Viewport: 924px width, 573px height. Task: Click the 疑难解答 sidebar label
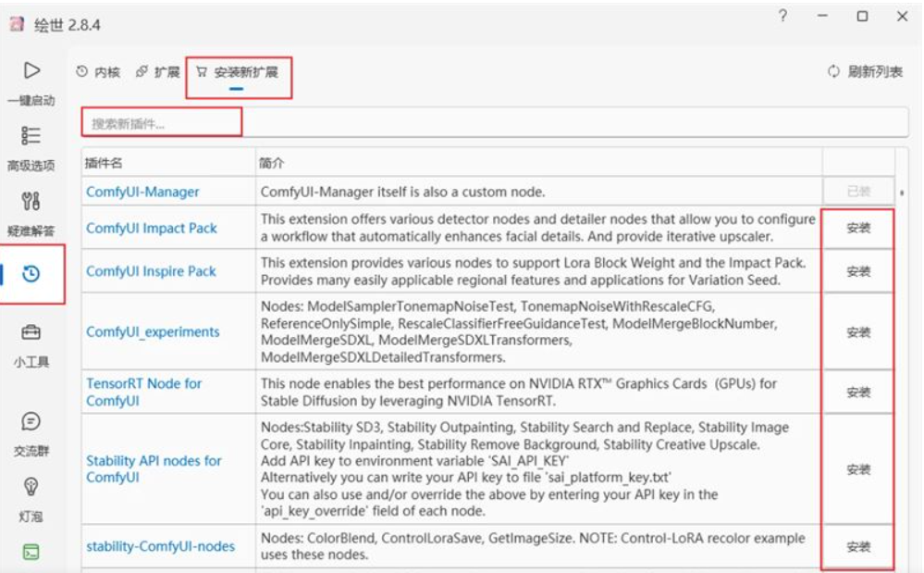[x=31, y=231]
